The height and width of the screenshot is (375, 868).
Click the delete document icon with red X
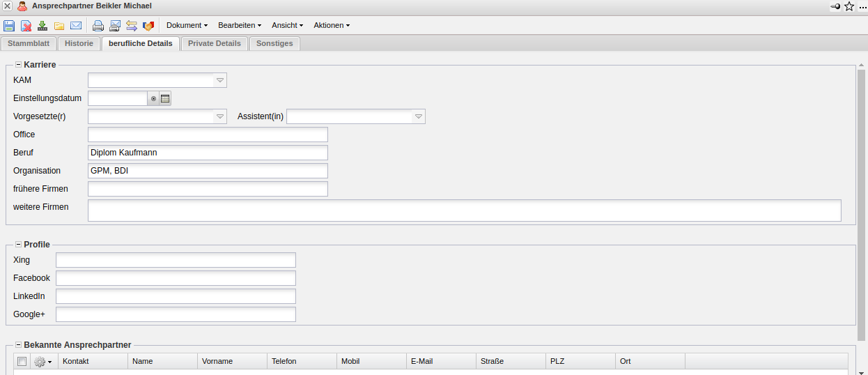26,26
